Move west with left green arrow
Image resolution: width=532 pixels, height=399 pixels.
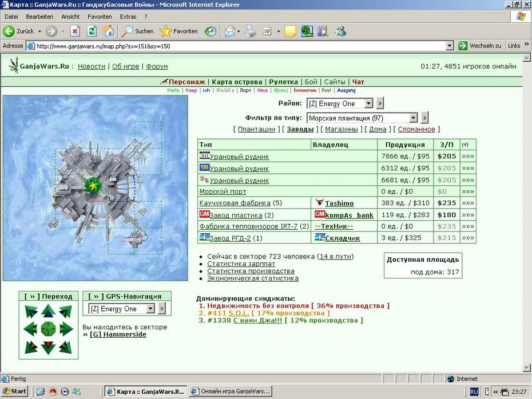click(30, 329)
